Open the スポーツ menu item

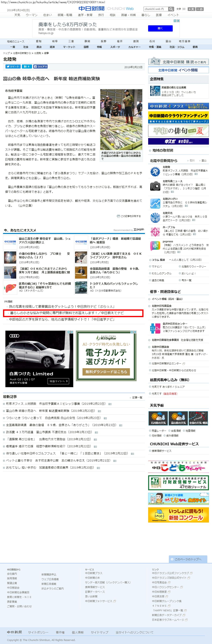tap(115, 47)
